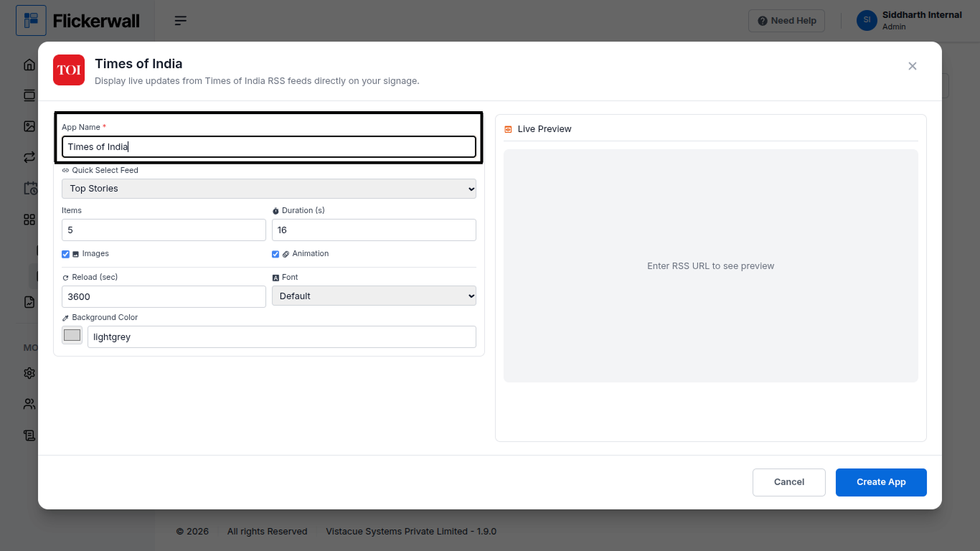This screenshot has height=551, width=980.
Task: Open the Media image icon in sidebar
Action: [x=29, y=126]
